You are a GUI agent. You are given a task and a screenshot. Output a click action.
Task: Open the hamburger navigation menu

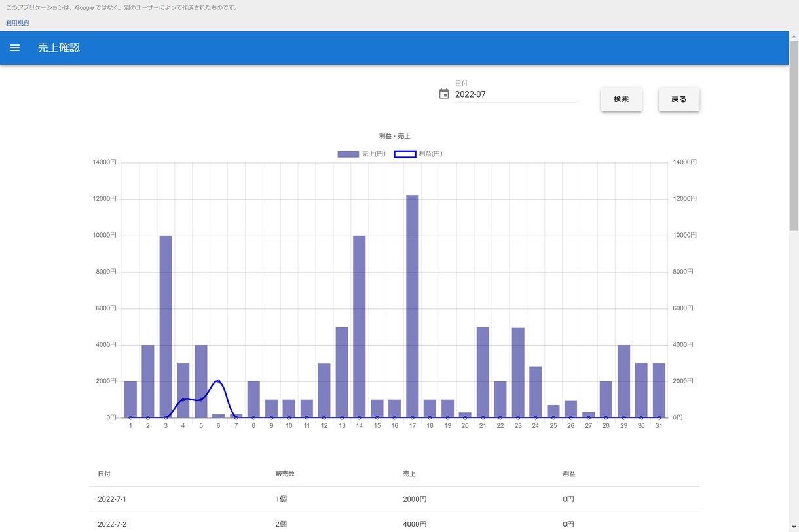tap(14, 48)
